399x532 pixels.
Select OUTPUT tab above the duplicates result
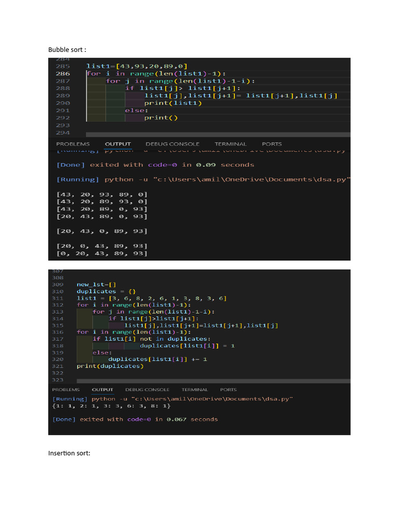[x=102, y=390]
